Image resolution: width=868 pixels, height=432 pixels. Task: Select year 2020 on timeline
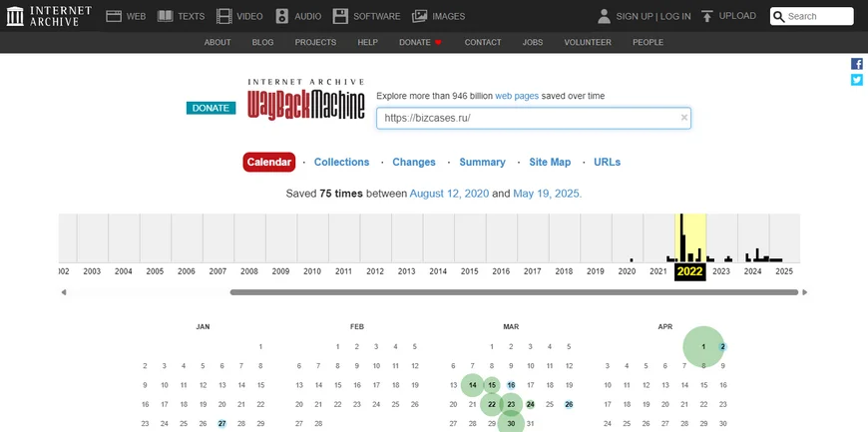[x=628, y=271]
